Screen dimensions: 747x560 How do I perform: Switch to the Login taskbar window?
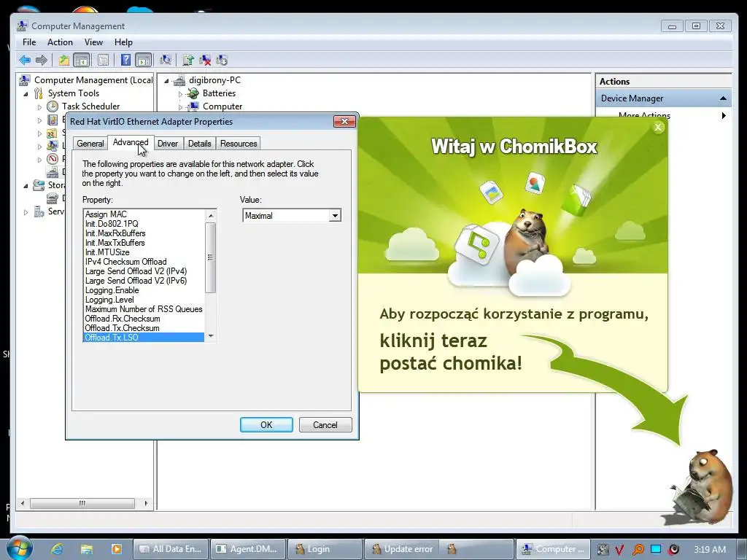[325, 549]
